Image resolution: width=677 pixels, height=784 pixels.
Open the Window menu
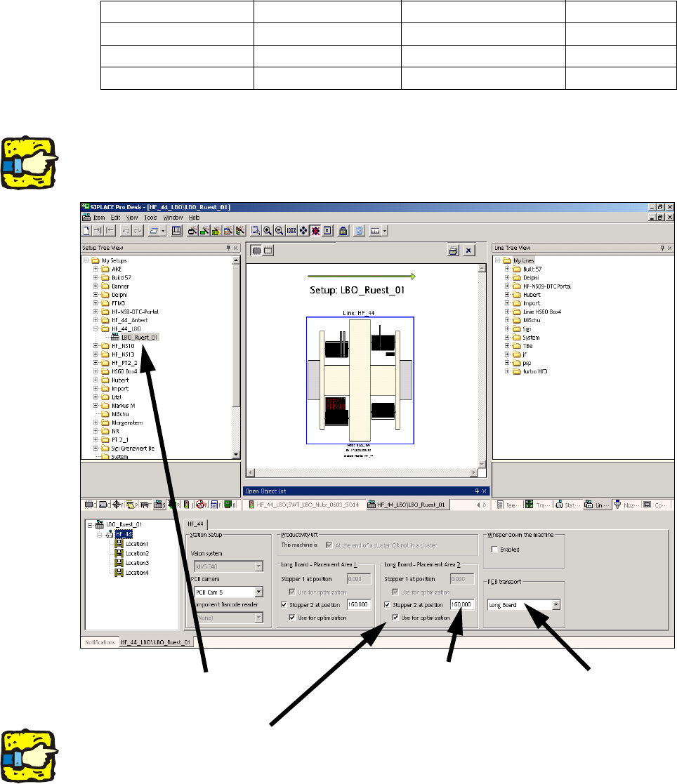(173, 218)
